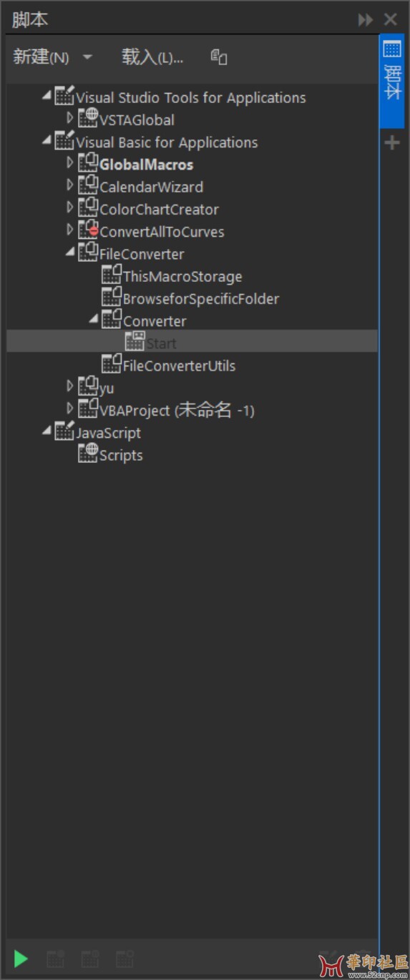Click the green Run script play button
Screen dimensions: 410x980
point(21,959)
